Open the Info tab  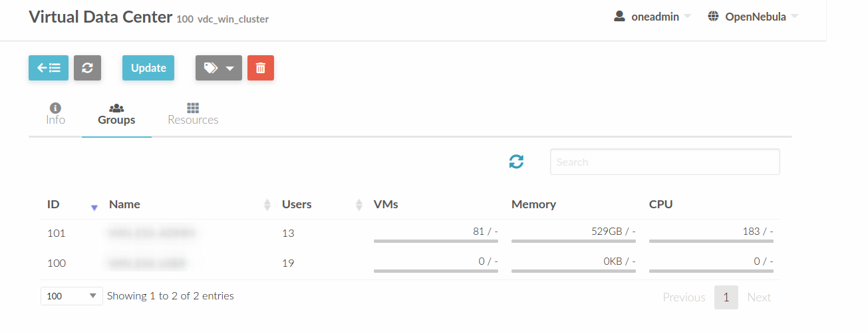point(55,114)
